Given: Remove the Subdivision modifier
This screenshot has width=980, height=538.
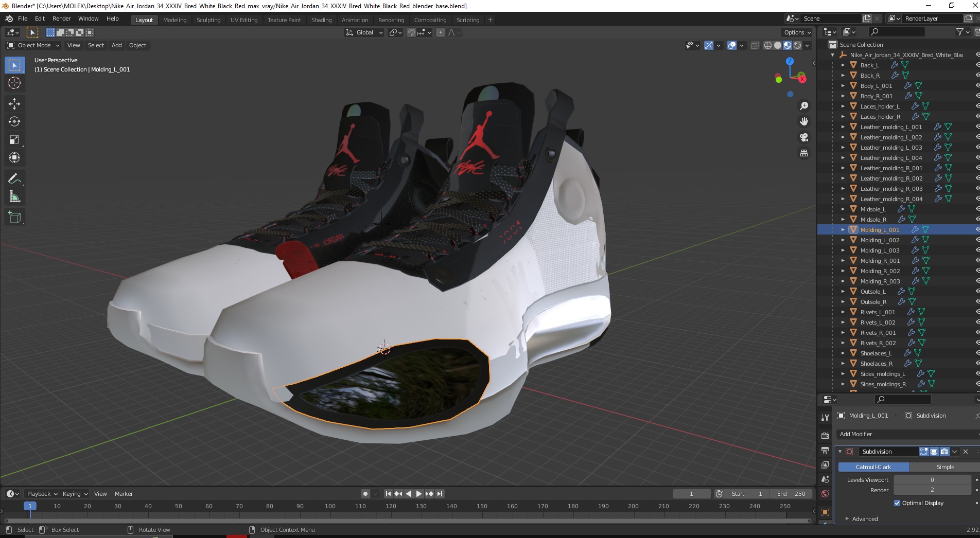Looking at the screenshot, I should click(x=966, y=452).
